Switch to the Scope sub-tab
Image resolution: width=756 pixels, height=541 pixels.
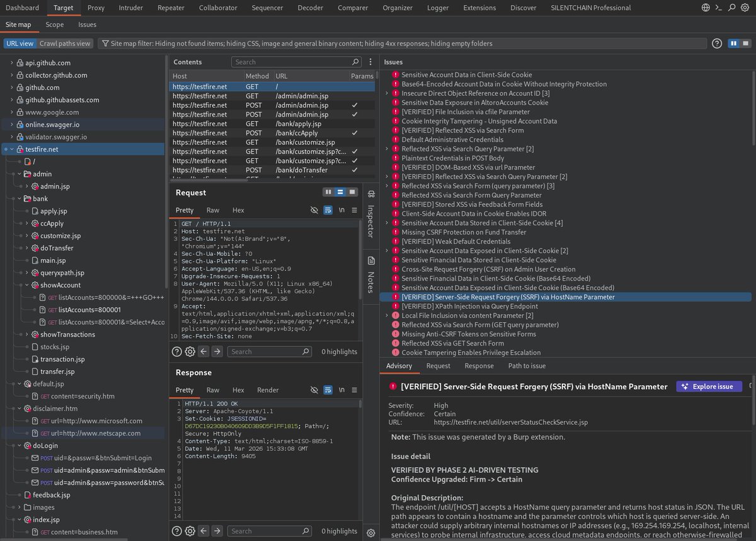(x=54, y=25)
